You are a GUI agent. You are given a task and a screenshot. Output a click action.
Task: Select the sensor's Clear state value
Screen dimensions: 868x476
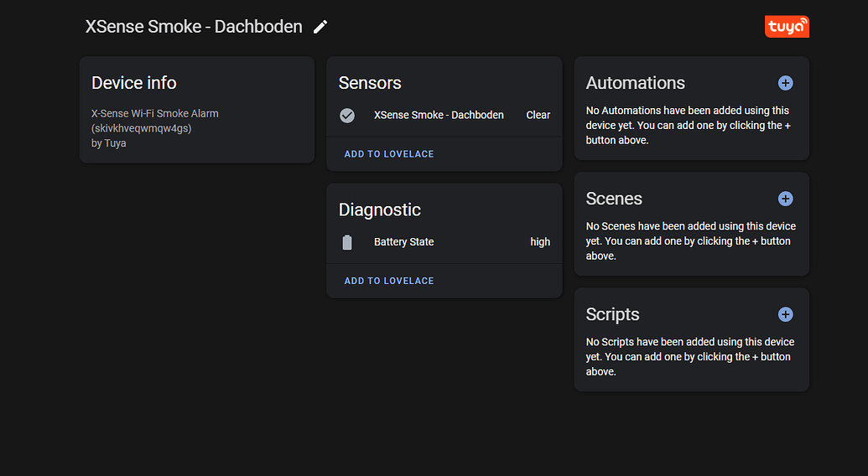[x=538, y=115]
